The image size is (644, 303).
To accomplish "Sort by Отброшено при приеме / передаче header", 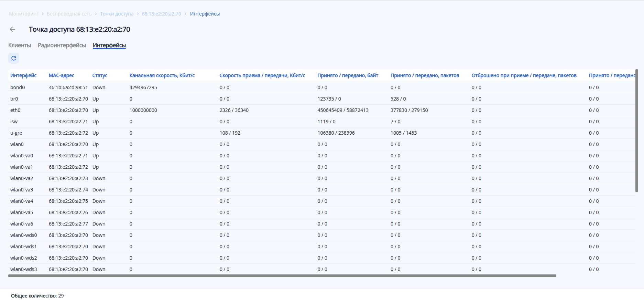I will click(524, 75).
